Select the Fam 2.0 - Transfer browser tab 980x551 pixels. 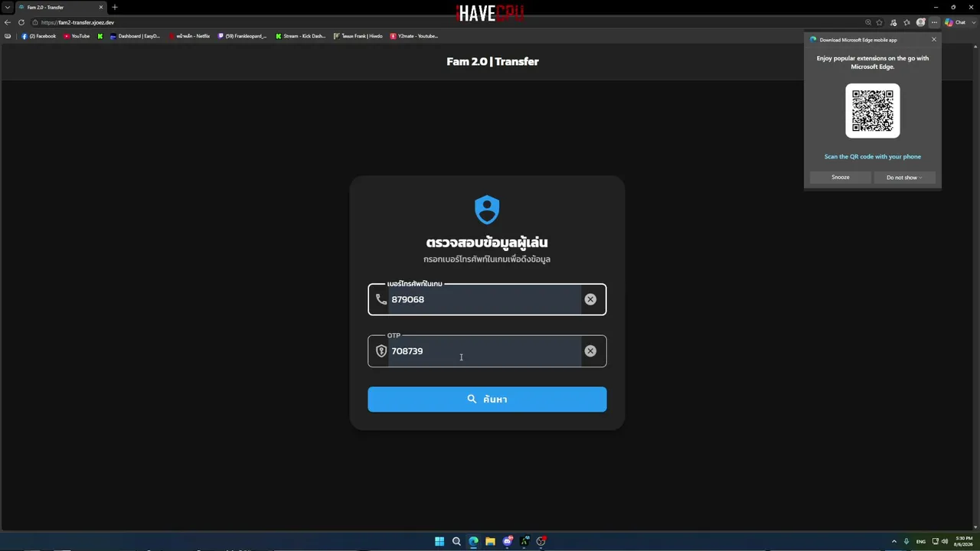pyautogui.click(x=60, y=7)
